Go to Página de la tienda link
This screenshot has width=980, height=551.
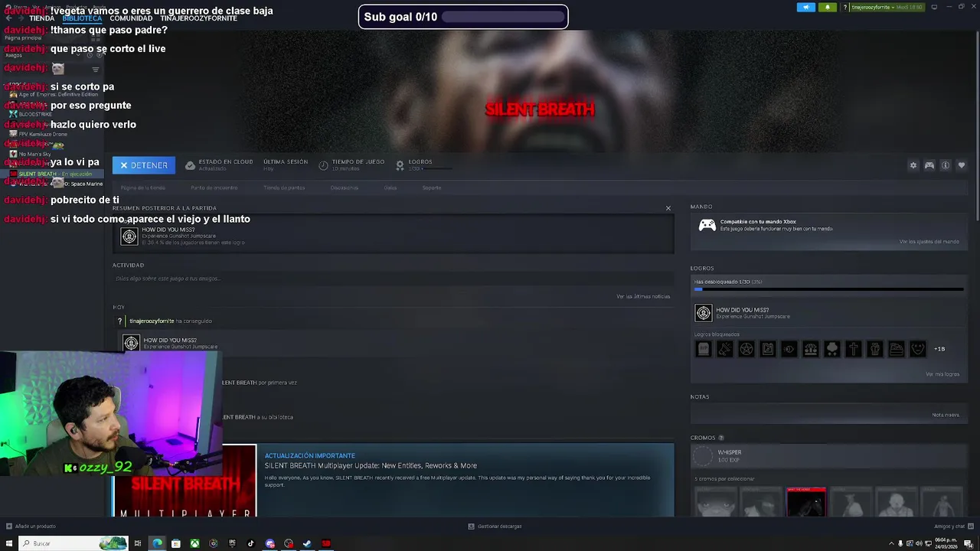tap(142, 187)
